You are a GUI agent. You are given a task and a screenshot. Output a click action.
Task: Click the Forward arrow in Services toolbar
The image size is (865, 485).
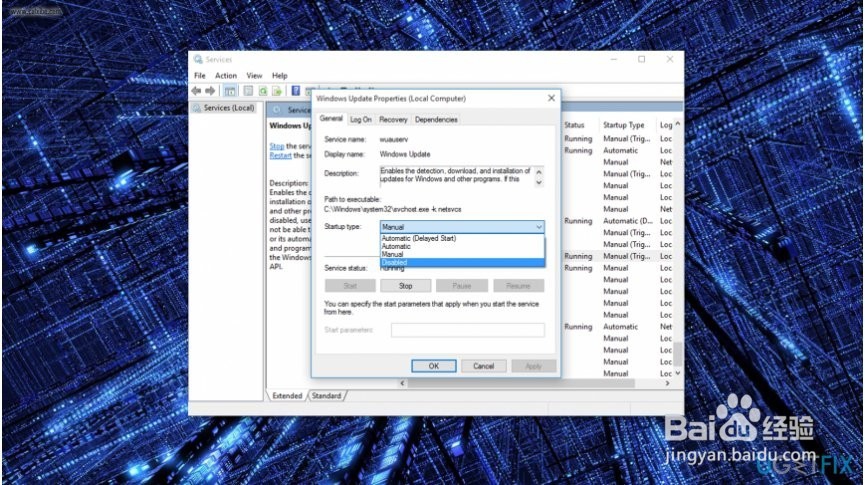point(210,90)
